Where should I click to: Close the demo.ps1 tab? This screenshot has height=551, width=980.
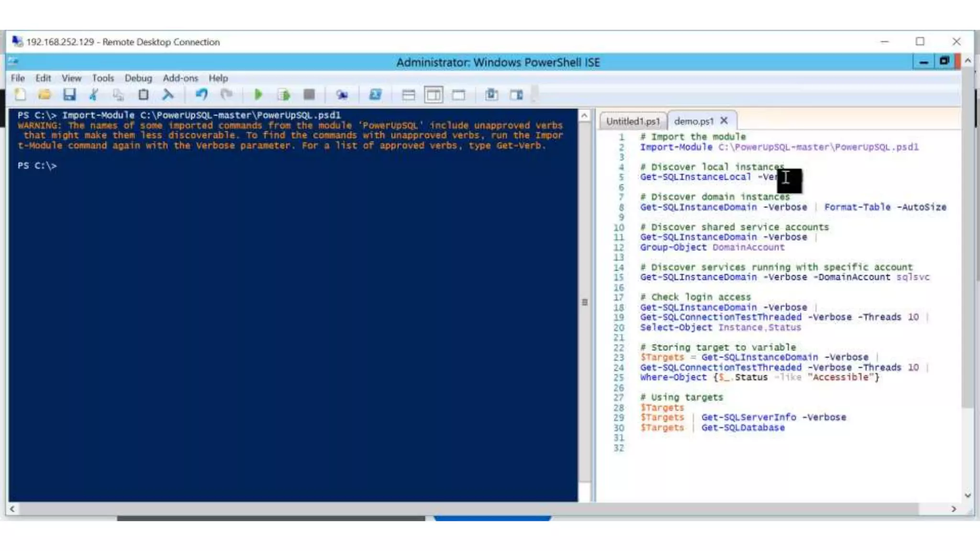pyautogui.click(x=724, y=121)
